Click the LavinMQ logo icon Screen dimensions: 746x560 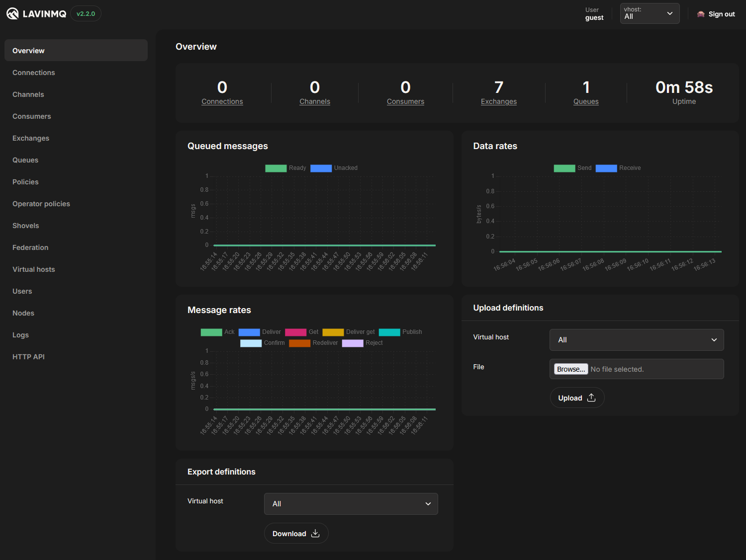tap(12, 13)
